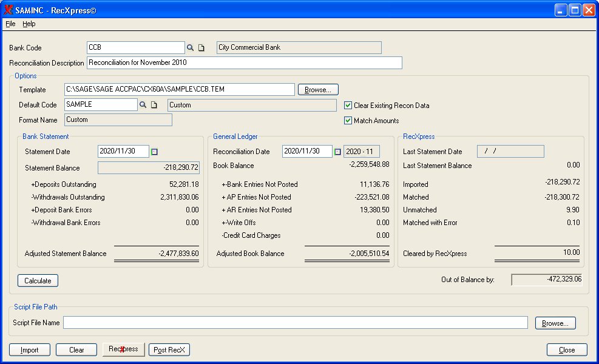Click the Clear button
This screenshot has width=599, height=364.
[76, 350]
